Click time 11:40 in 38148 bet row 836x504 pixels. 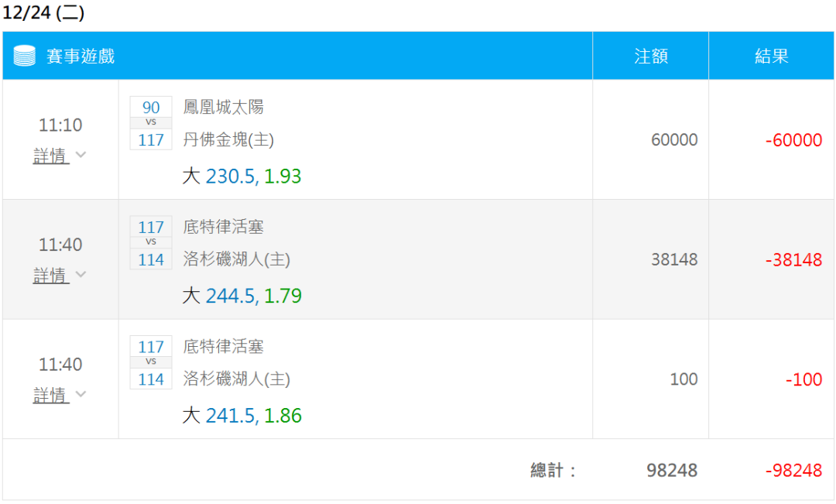point(60,245)
